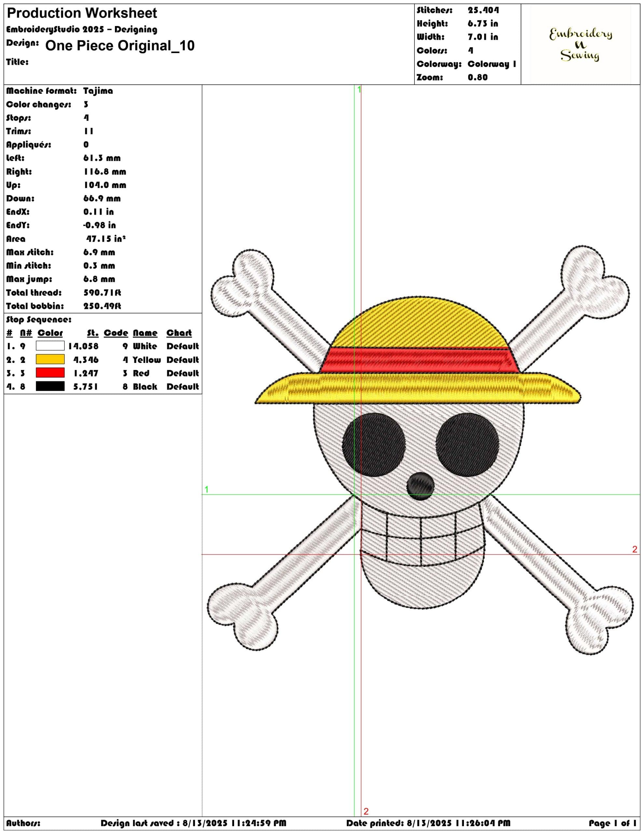The width and height of the screenshot is (644, 834).
Task: Click 'Default' chart in the Red row
Action: tap(182, 373)
